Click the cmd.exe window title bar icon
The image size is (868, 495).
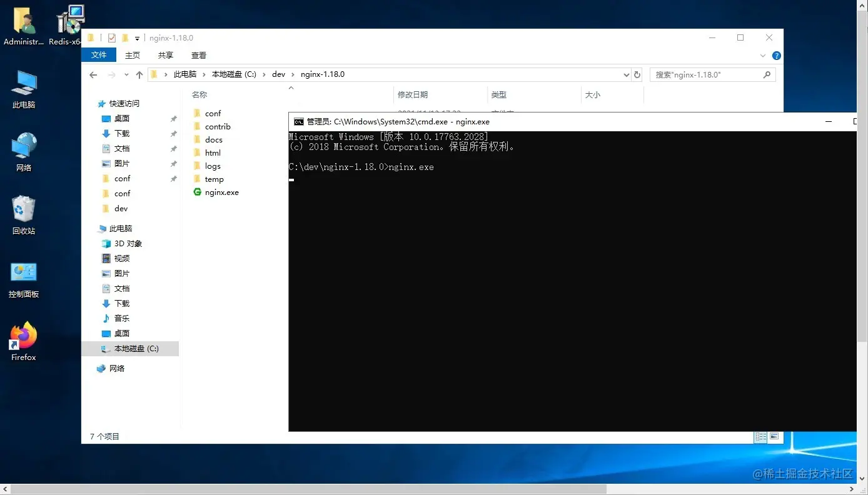pos(299,122)
